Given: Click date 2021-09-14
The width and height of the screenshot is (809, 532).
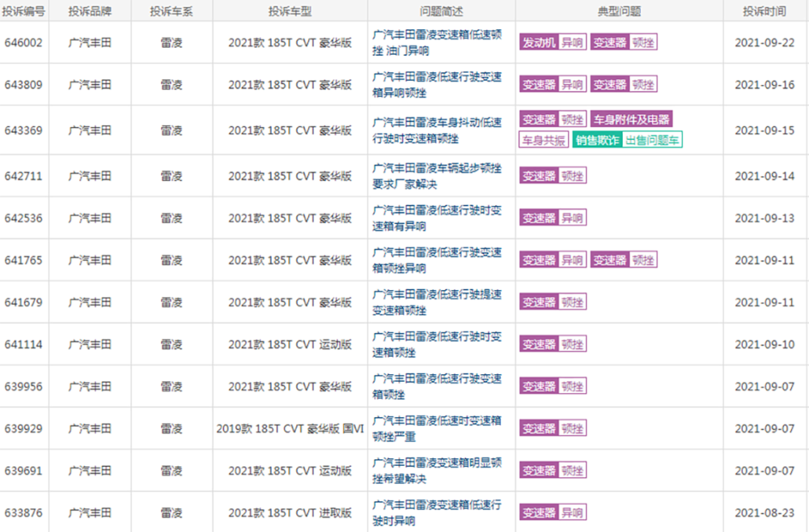Looking at the screenshot, I should click(765, 176).
